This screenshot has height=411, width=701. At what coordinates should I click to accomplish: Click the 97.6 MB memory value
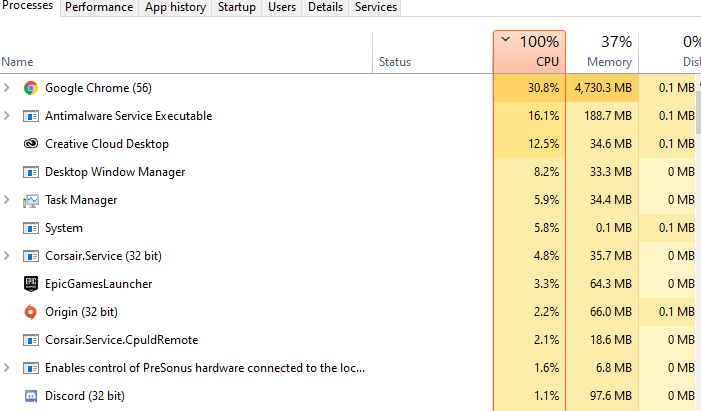pos(611,396)
